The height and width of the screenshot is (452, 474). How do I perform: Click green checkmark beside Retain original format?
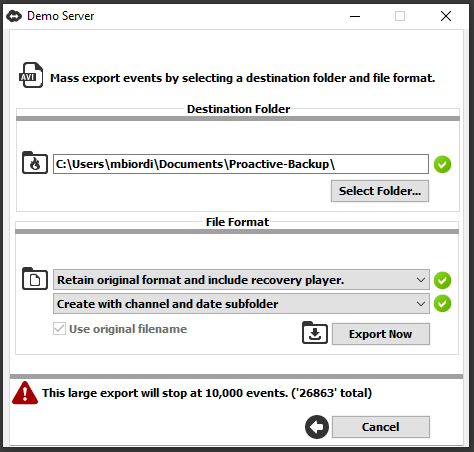pos(442,280)
